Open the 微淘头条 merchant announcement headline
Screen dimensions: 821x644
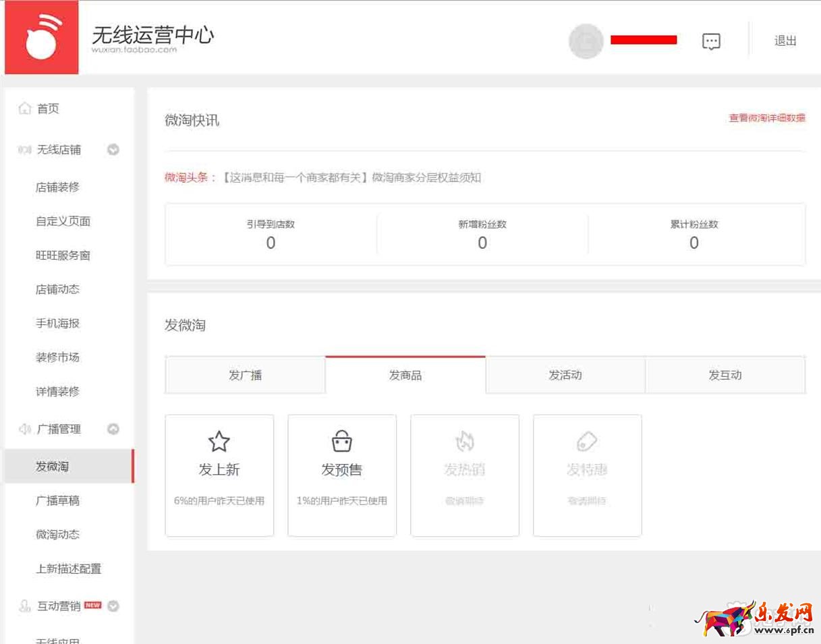(x=351, y=178)
